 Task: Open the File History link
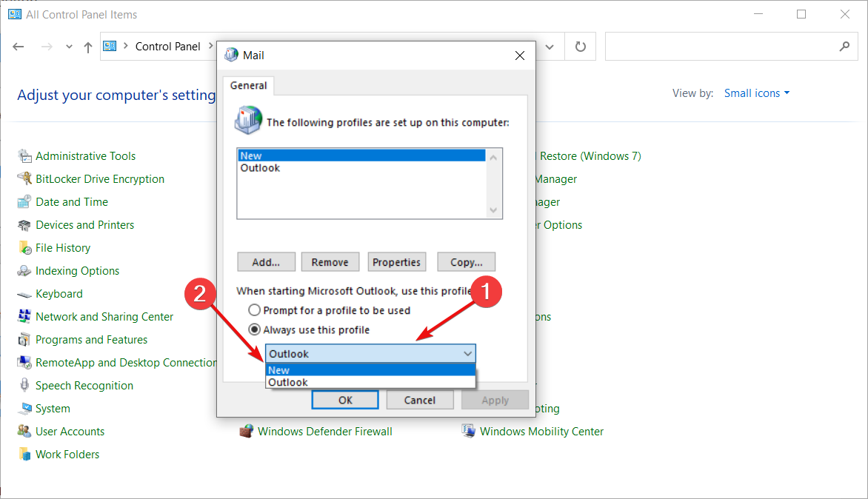tap(63, 248)
